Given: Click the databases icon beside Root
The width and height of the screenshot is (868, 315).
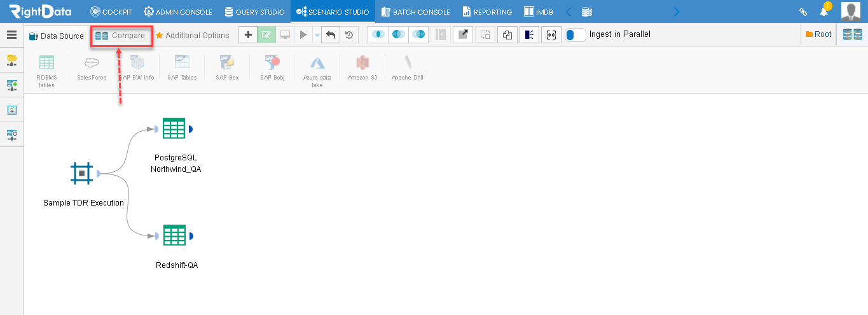Looking at the screenshot, I should point(852,35).
